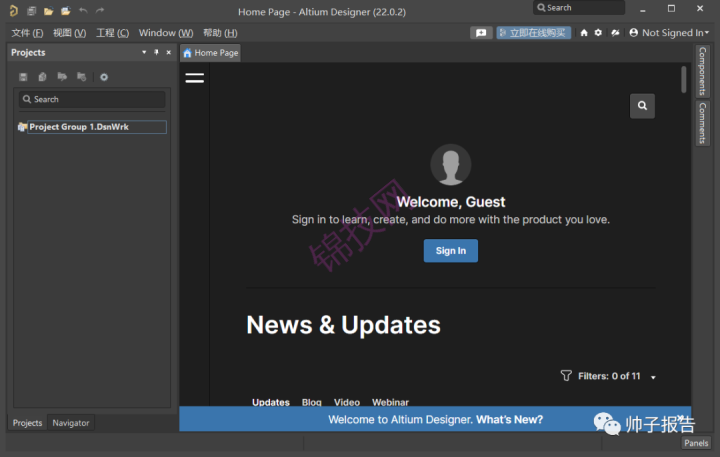Click the project structure icon in Projects panel

pos(81,77)
